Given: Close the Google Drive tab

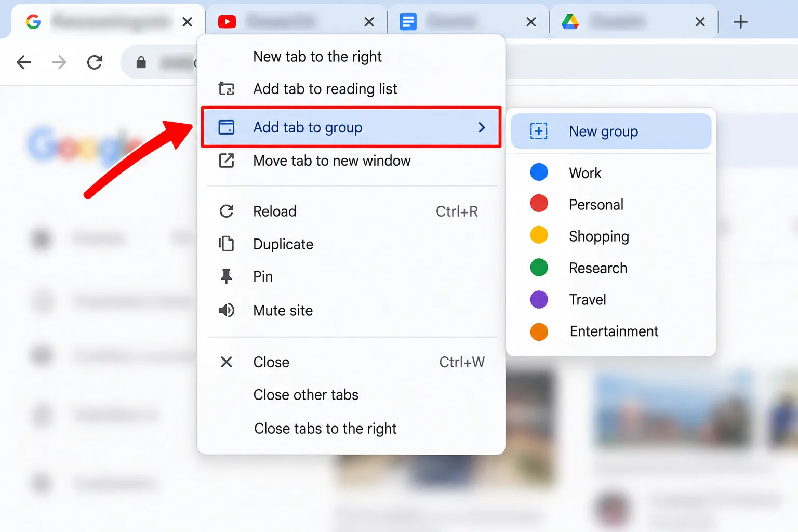Looking at the screenshot, I should click(x=700, y=22).
